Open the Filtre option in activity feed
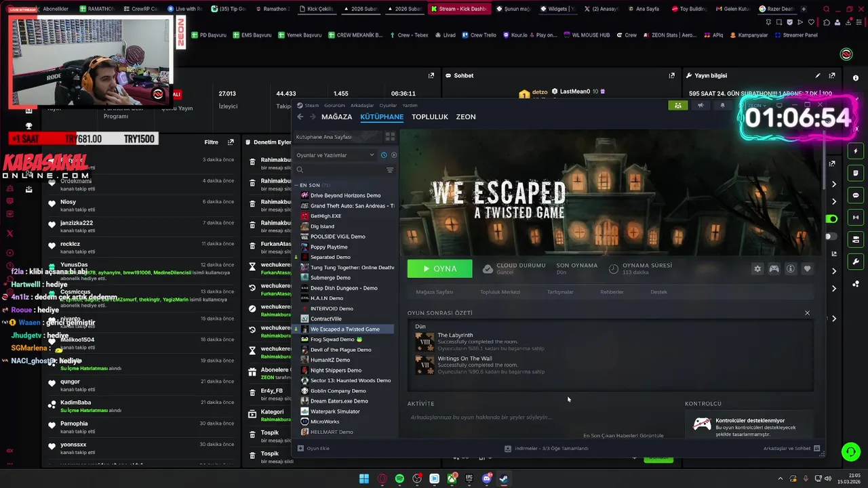 tap(211, 142)
